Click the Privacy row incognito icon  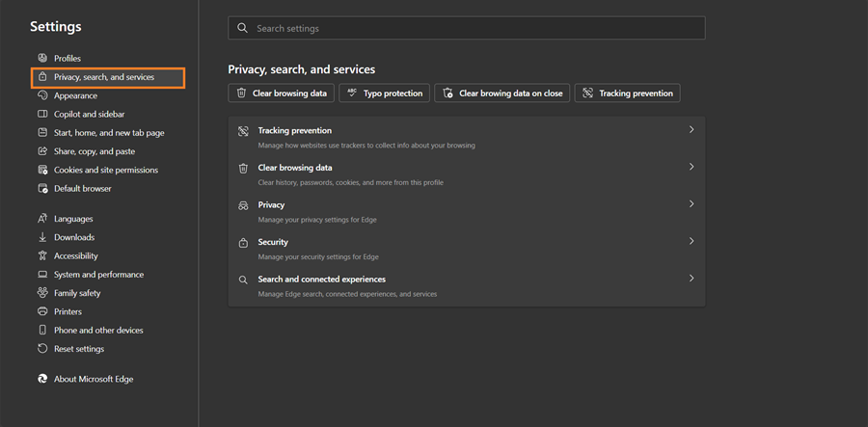[x=243, y=205]
